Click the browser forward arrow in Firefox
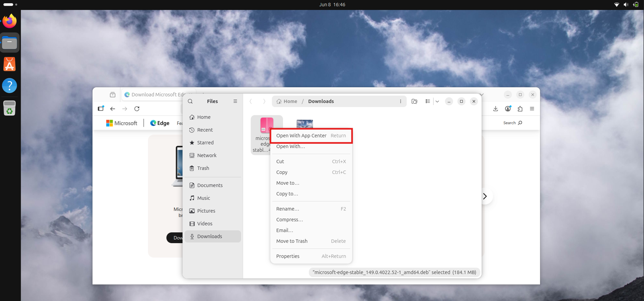 tap(125, 109)
